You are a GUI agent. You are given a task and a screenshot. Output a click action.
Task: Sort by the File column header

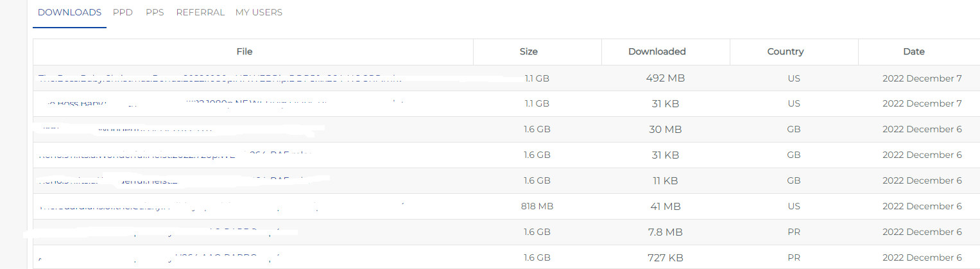click(x=245, y=51)
